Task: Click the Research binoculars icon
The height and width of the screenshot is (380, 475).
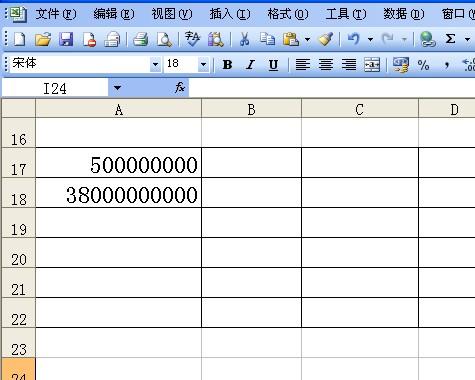Action: (x=216, y=39)
